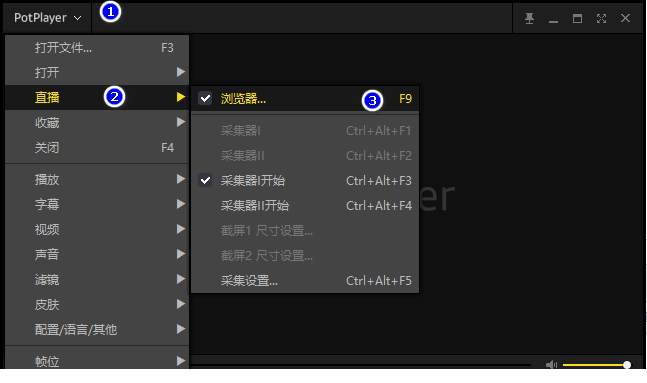
Task: Expand the 字幕 submenu
Action: (x=97, y=204)
